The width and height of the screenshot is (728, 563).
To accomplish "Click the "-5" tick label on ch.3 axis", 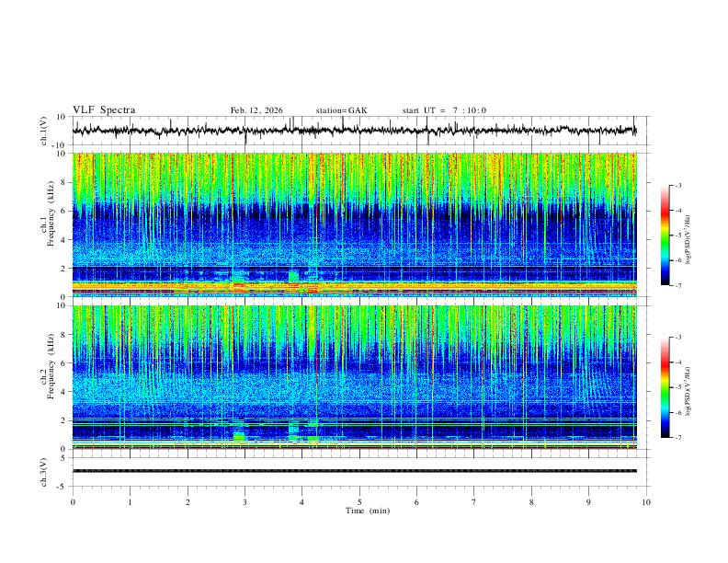I will pyautogui.click(x=63, y=487).
